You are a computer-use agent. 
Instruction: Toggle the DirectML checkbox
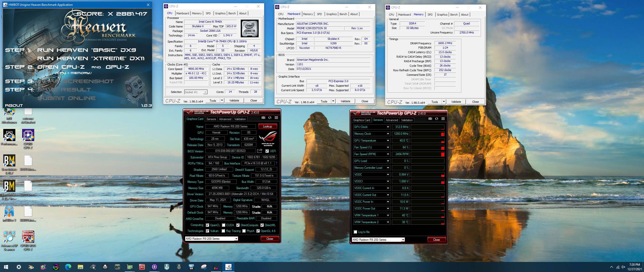point(262,225)
